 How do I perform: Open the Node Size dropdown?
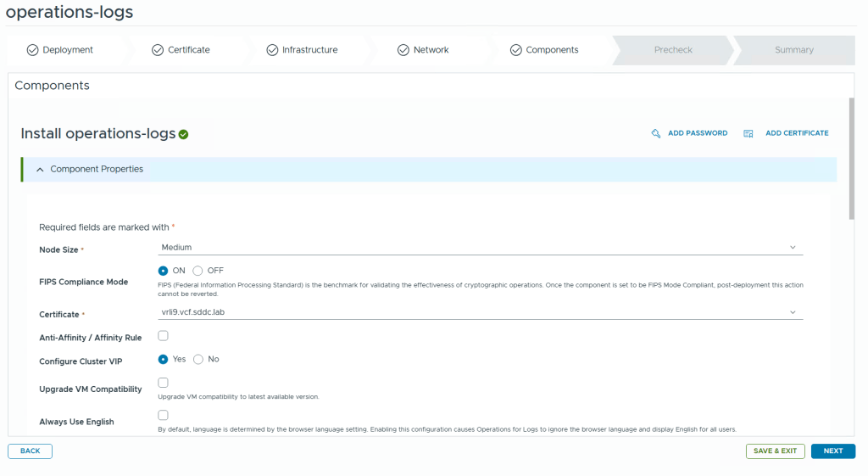pyautogui.click(x=480, y=248)
